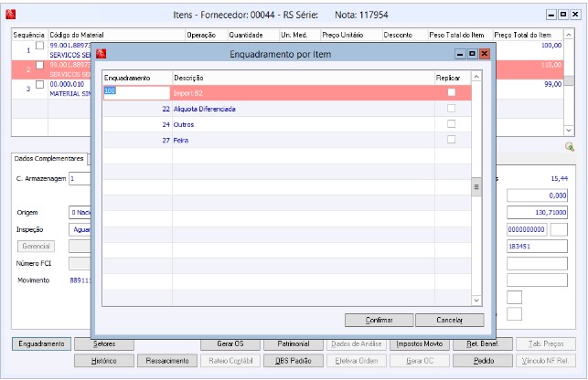Click the Descrição column header
Screen dimensions: 588x380
coord(304,78)
